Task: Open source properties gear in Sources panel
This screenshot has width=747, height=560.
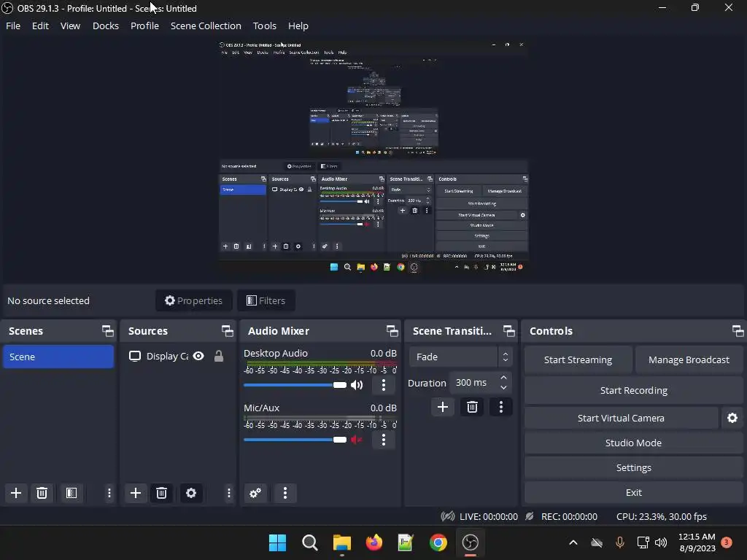Action: pyautogui.click(x=191, y=493)
